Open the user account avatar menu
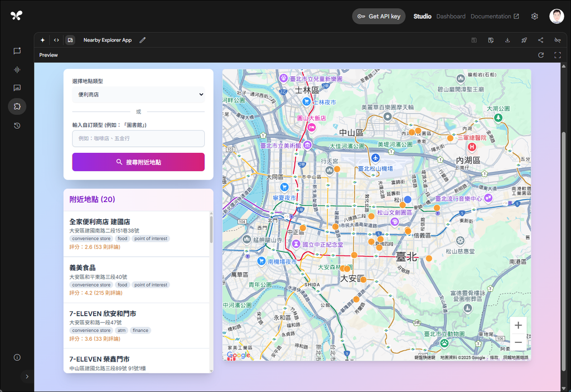This screenshot has width=571, height=392. [557, 16]
